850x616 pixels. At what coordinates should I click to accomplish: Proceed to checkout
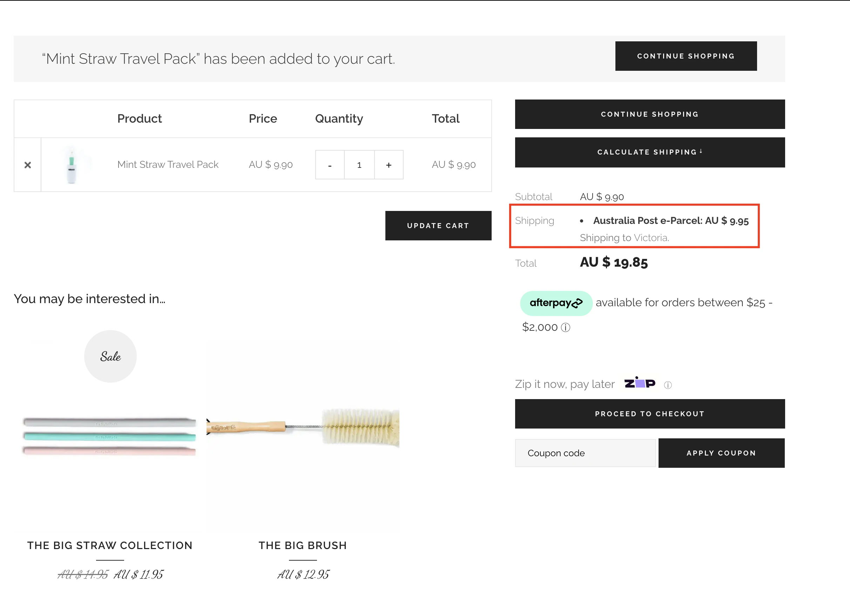pyautogui.click(x=650, y=414)
